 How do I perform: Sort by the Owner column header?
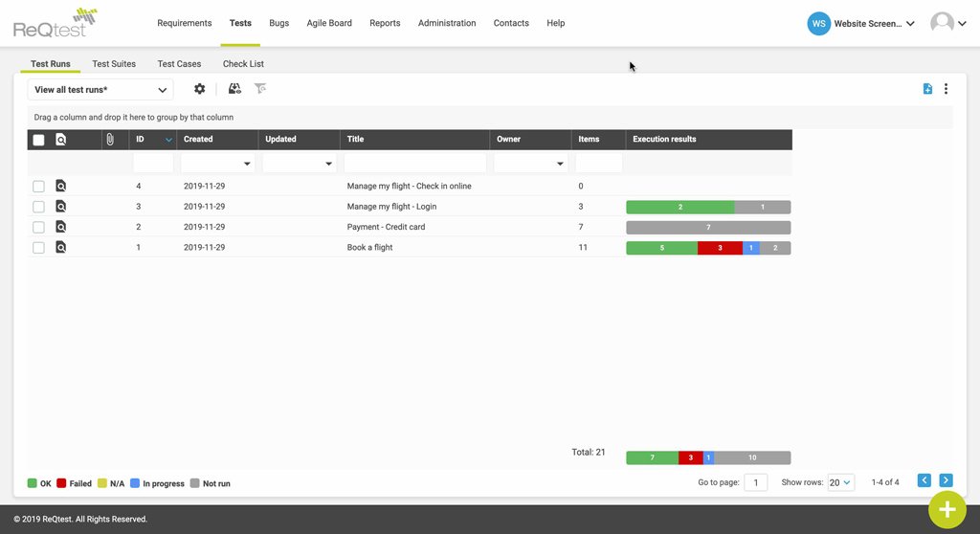[x=508, y=140]
